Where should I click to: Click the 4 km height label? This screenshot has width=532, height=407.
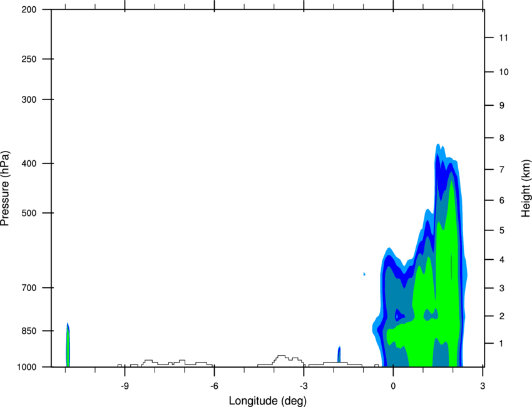point(502,260)
